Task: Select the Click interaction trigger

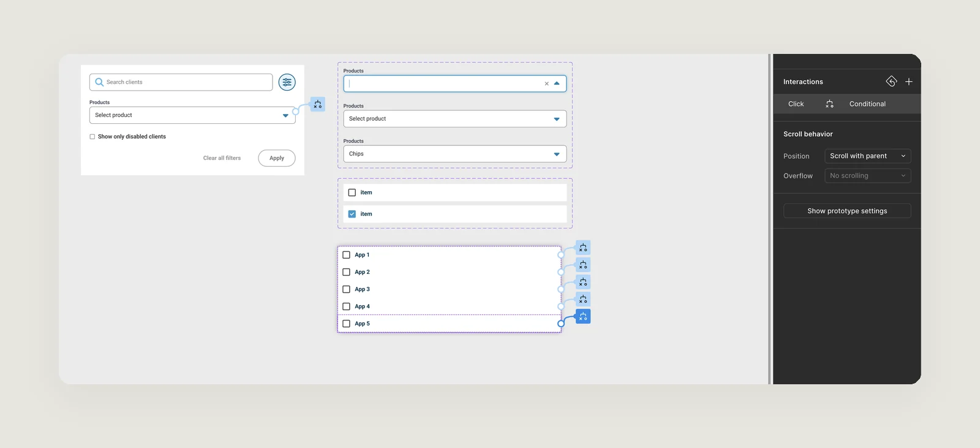Action: click(x=796, y=104)
